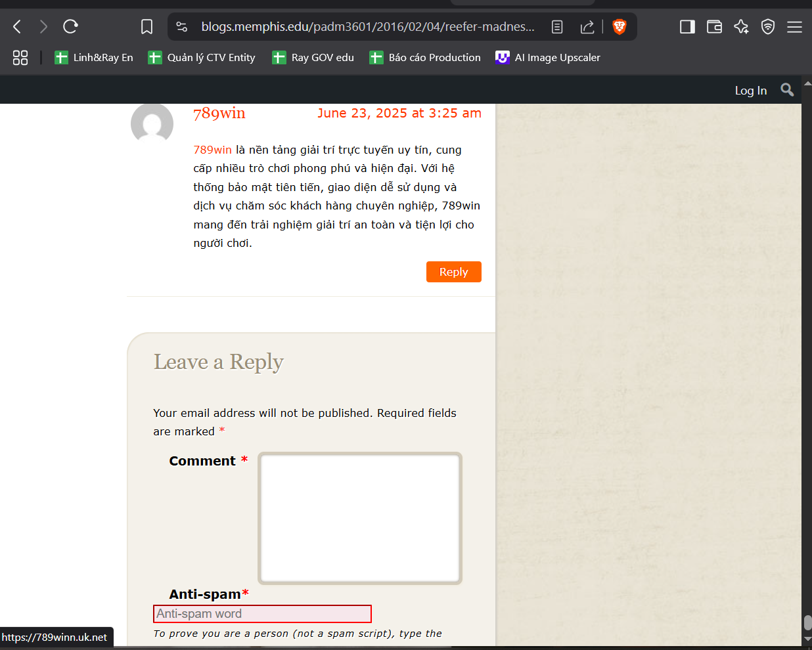Click the 'Leave a Reply' heading
The height and width of the screenshot is (650, 812).
219,362
